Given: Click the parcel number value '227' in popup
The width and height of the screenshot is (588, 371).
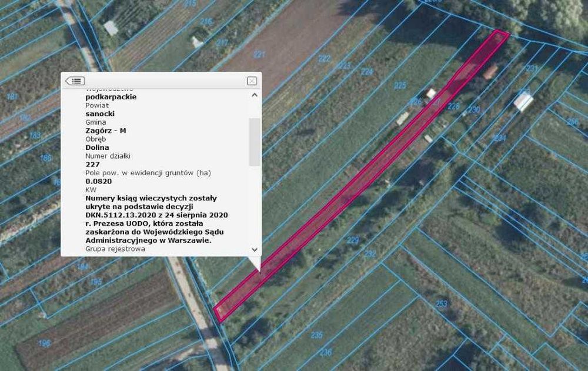Looking at the screenshot, I should point(93,164).
